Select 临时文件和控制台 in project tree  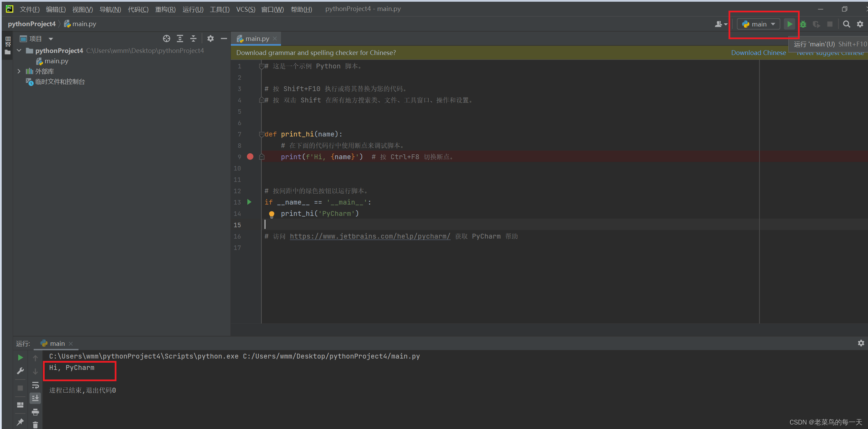click(55, 81)
